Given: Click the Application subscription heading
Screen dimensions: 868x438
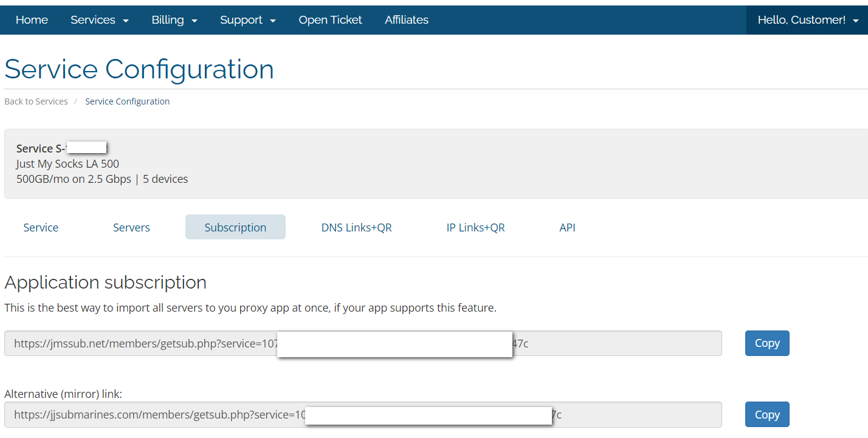Looking at the screenshot, I should (x=105, y=282).
